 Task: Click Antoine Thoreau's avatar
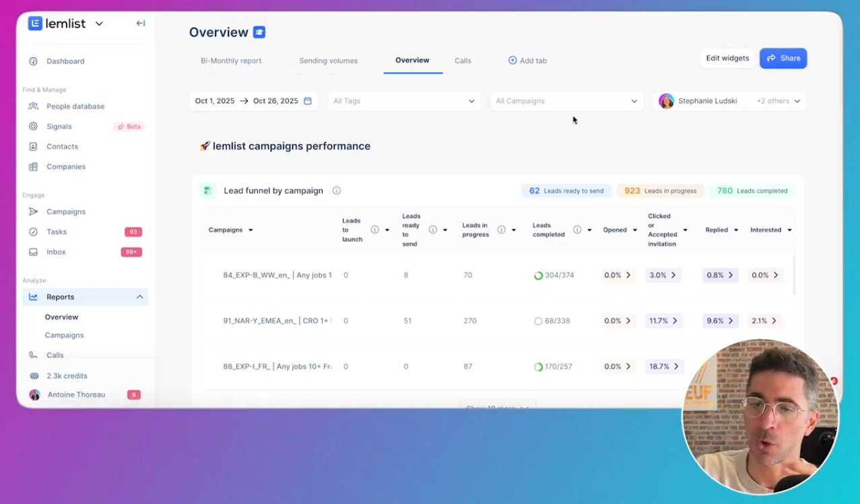pos(34,395)
